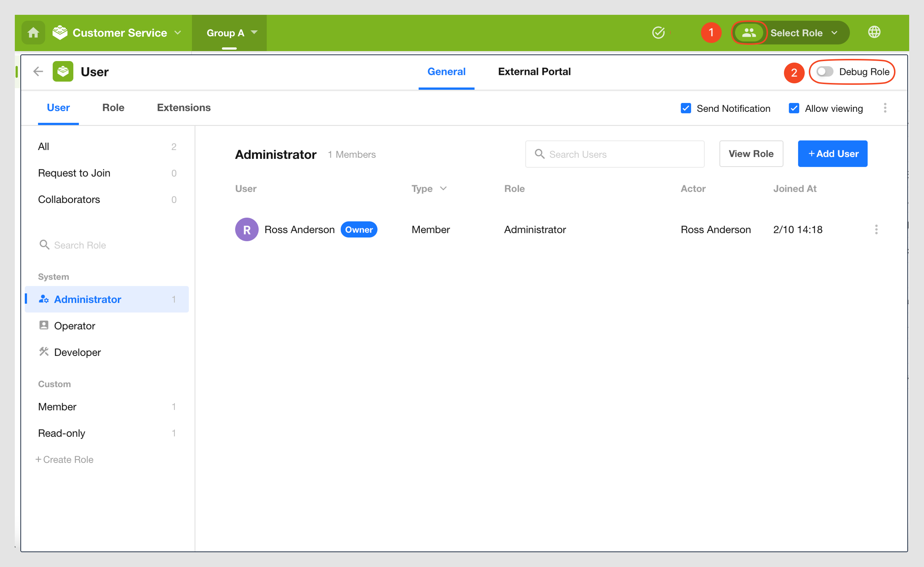Select the Read-only custom role
924x567 pixels.
[x=107, y=433]
